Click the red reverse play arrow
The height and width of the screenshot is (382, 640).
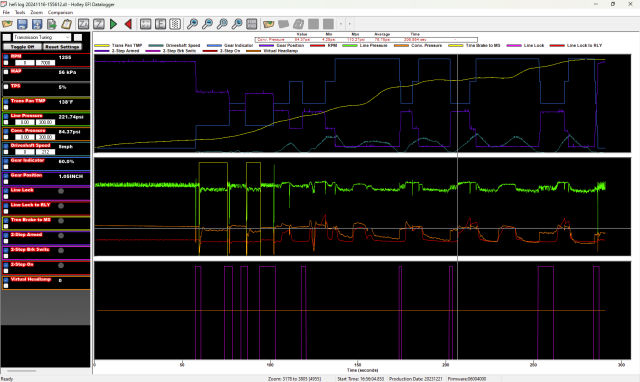click(128, 24)
